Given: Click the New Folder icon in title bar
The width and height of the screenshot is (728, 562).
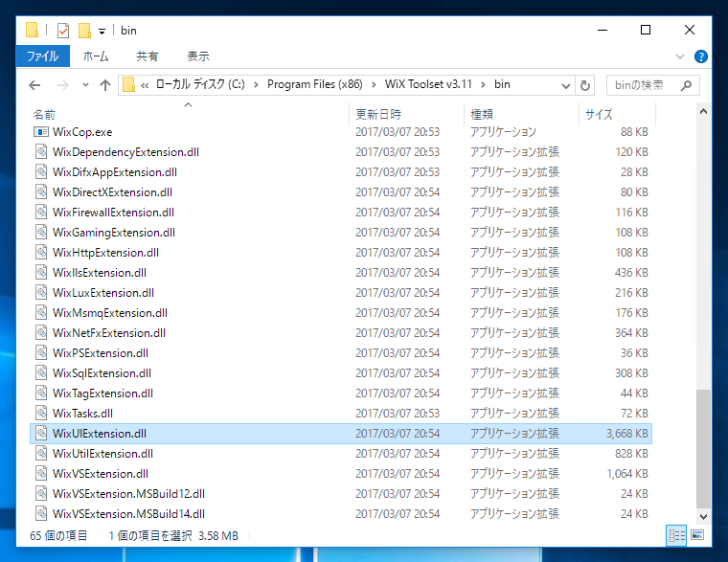Looking at the screenshot, I should 84,31.
